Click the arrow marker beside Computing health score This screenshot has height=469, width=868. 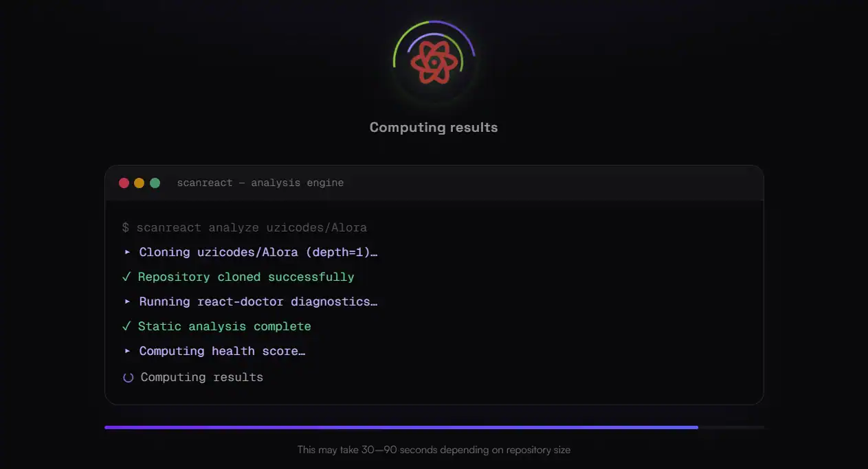coord(127,351)
